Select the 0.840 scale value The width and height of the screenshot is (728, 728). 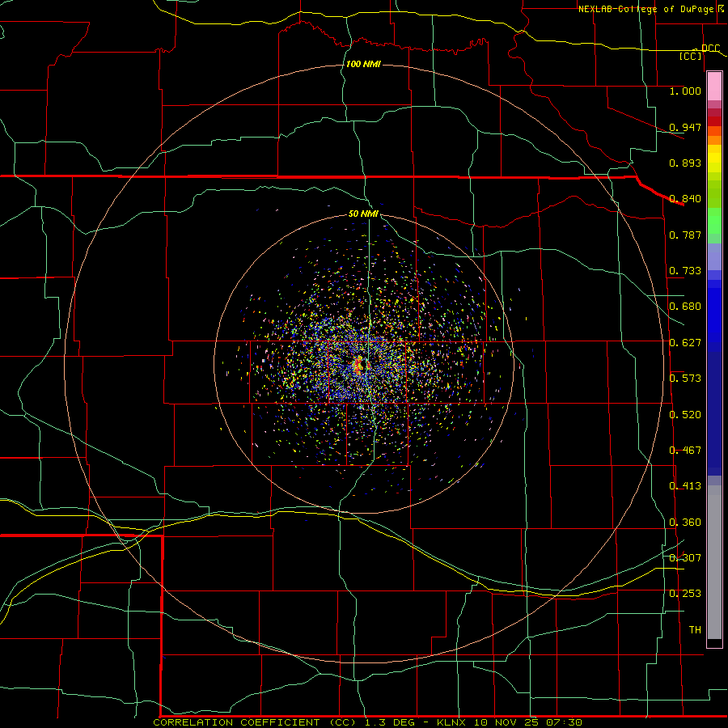pyautogui.click(x=685, y=199)
